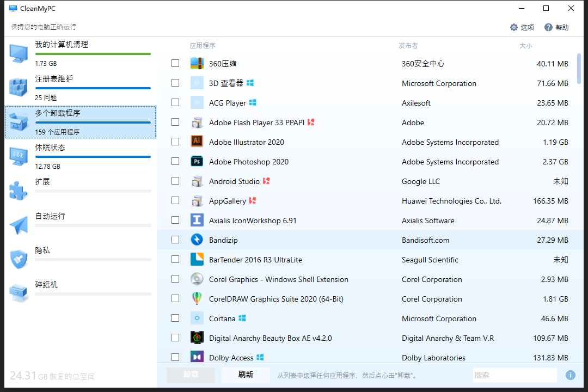Screen dimensions: 588x392
Task: Select the Cortana row checkbox
Action: [175, 318]
